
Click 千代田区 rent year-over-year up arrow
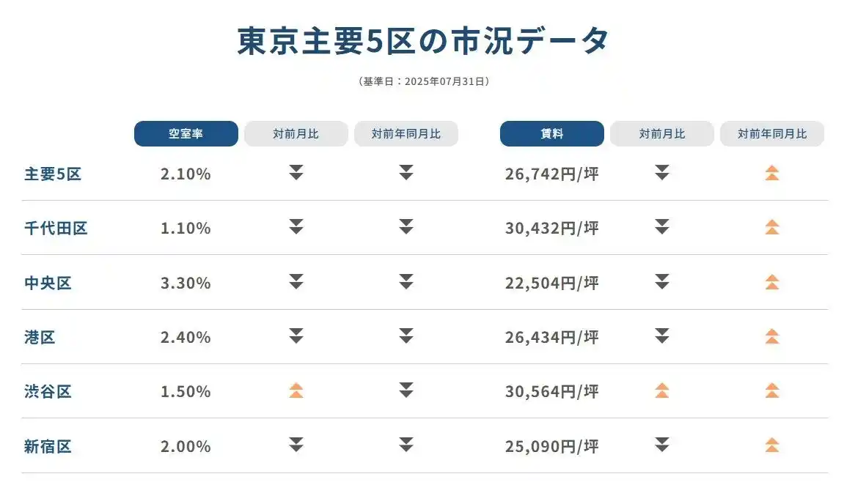(x=771, y=227)
